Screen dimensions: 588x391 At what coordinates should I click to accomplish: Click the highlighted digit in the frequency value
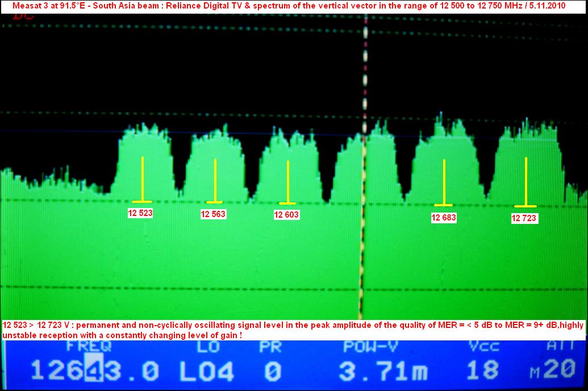pyautogui.click(x=91, y=371)
